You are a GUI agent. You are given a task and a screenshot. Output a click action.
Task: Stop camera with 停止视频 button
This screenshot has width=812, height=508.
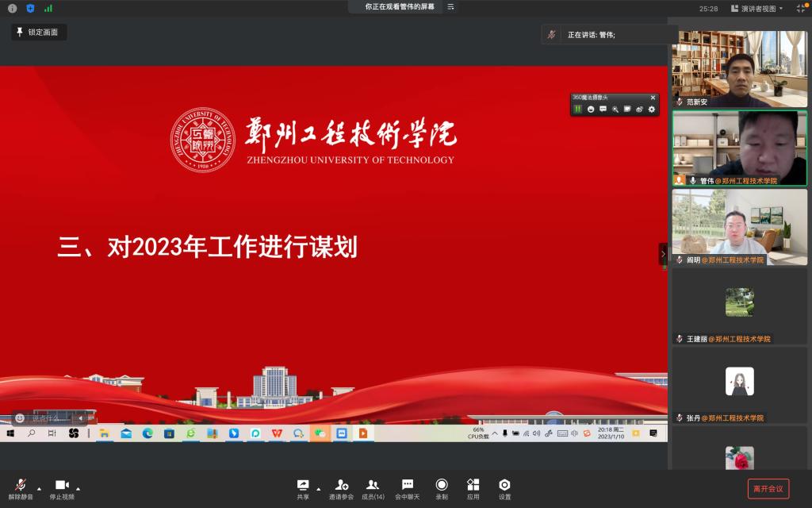(62, 489)
